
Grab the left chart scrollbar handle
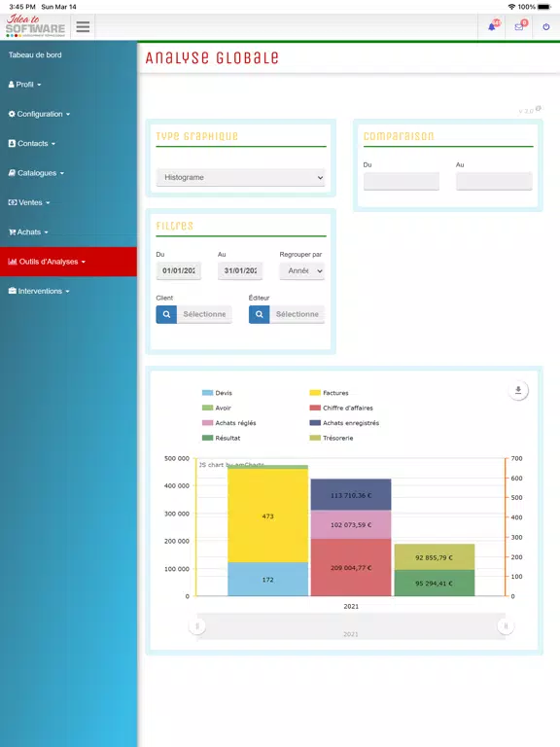point(197,626)
